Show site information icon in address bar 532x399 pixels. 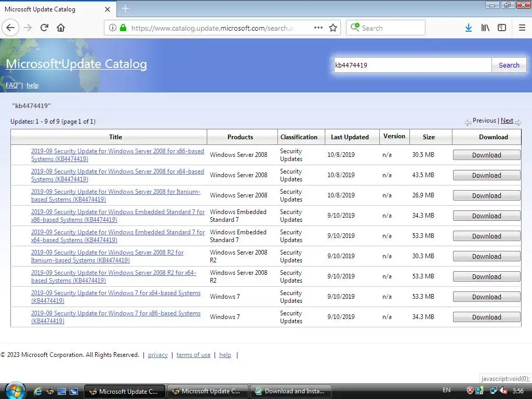point(112,28)
